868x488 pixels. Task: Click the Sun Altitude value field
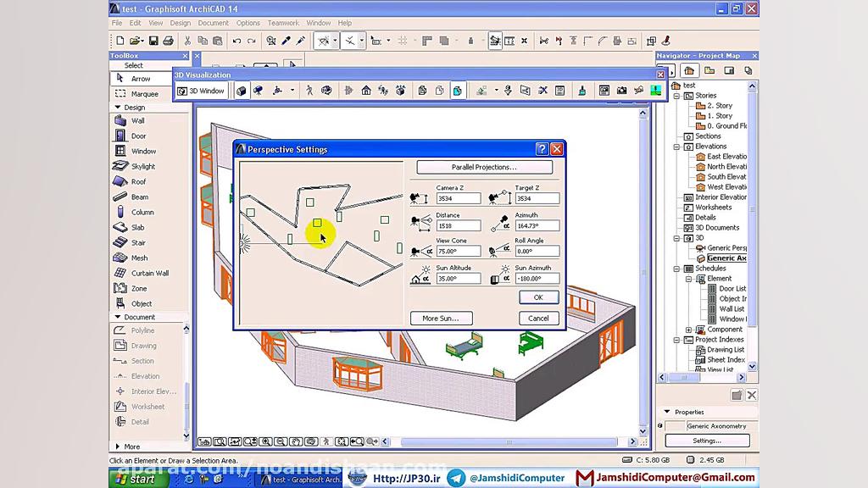[x=459, y=279]
